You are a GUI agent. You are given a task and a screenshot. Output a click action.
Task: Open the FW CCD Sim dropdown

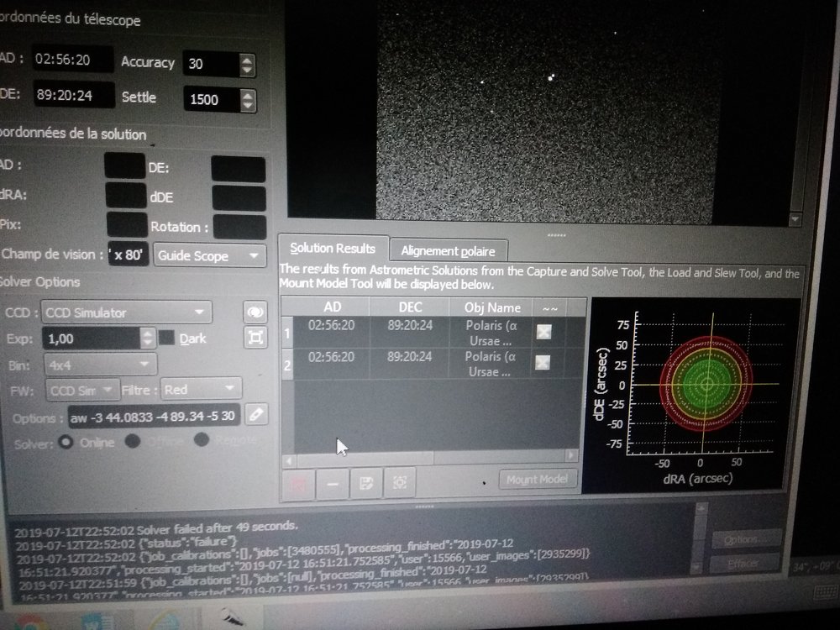coord(82,390)
